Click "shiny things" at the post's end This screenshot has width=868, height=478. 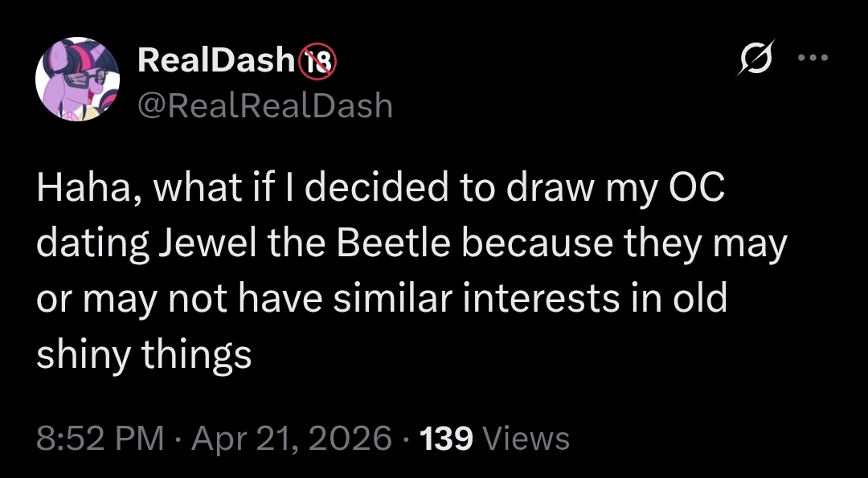[x=145, y=354]
